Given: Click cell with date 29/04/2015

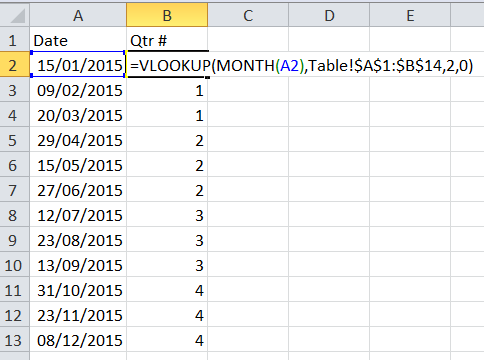Looking at the screenshot, I should coord(78,140).
